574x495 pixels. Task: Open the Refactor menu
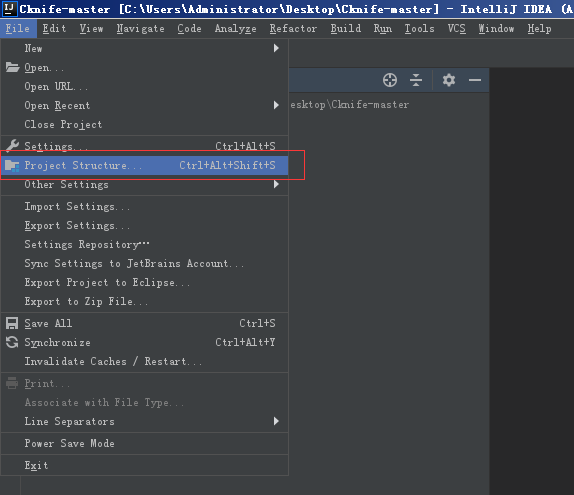(293, 29)
